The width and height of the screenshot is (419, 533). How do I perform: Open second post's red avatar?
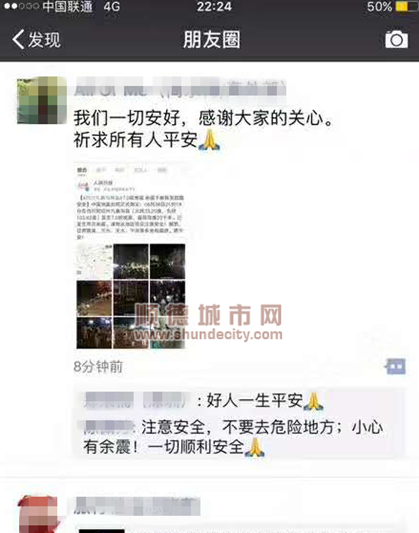[39, 514]
